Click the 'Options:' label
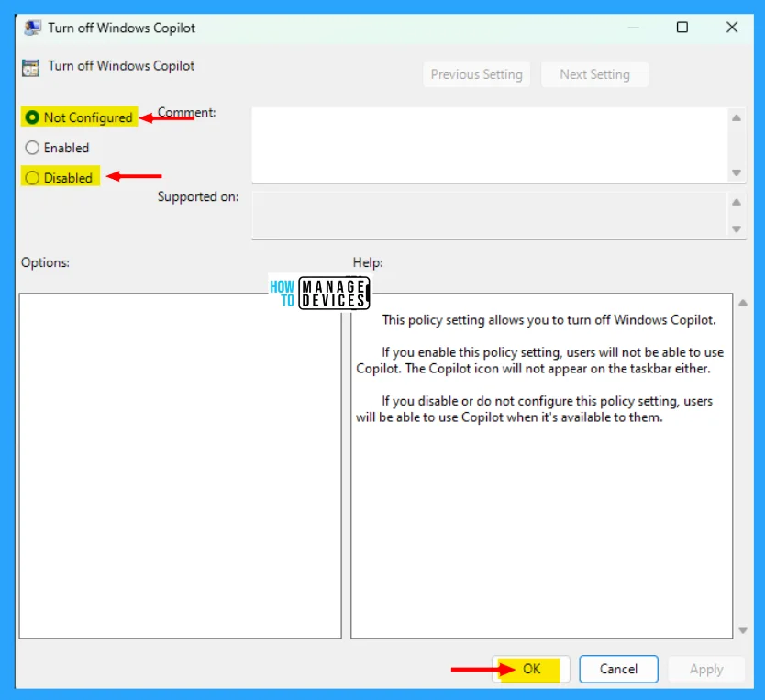765x700 pixels. pos(45,262)
